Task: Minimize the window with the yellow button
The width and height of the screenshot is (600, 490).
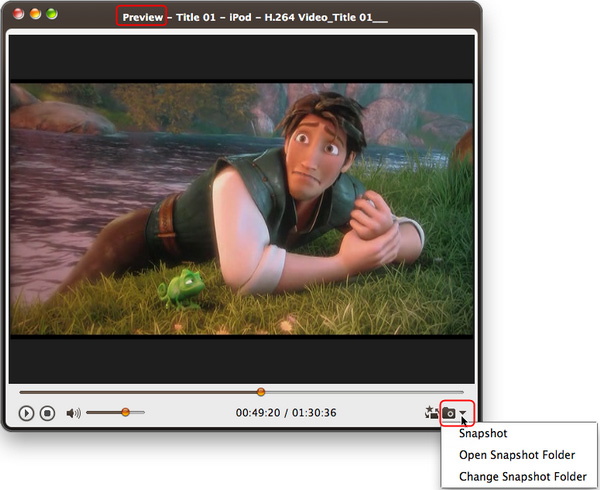Action: (35, 14)
